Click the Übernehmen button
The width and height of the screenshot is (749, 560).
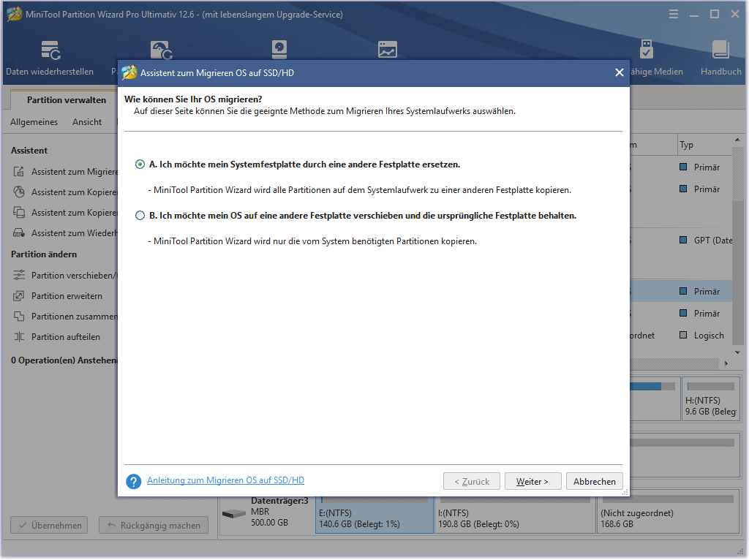click(x=49, y=525)
